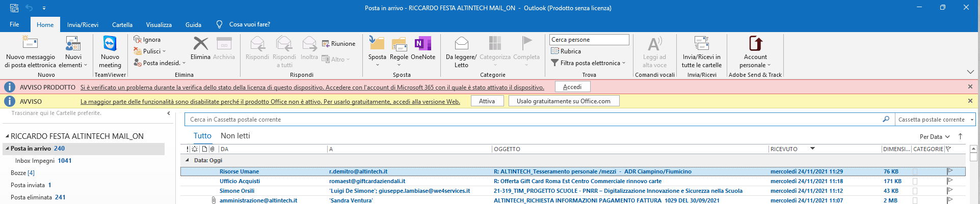Open Regole rules menu
The image size is (980, 204).
point(399,52)
